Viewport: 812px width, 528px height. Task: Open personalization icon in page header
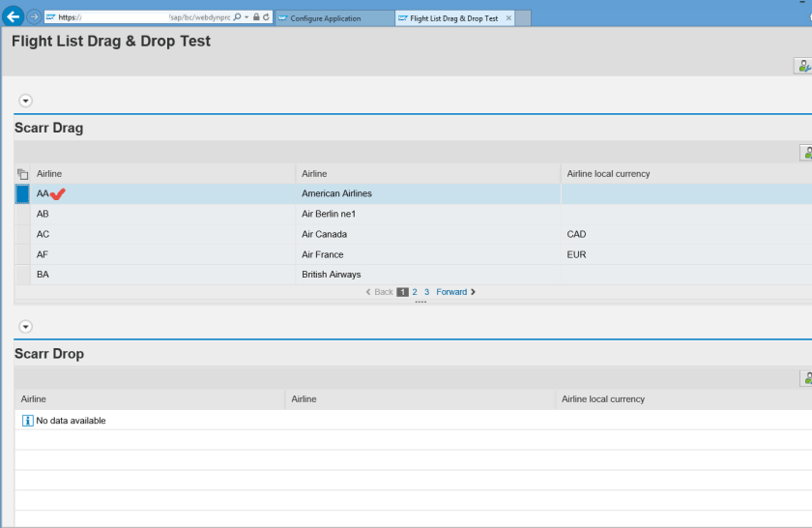coord(803,66)
